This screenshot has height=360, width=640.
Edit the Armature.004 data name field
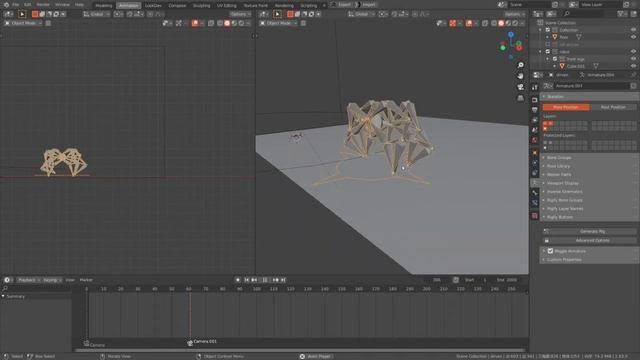click(x=592, y=86)
